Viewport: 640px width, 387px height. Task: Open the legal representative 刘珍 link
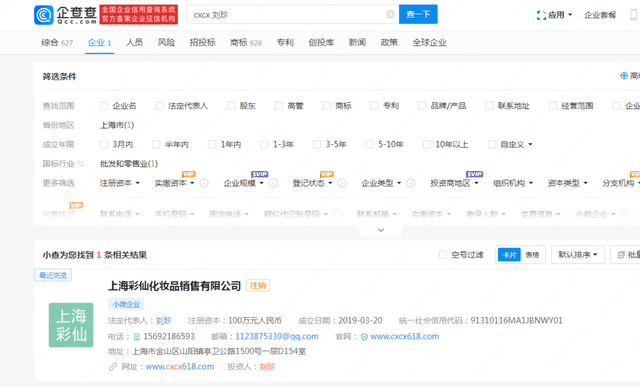pyautogui.click(x=164, y=320)
